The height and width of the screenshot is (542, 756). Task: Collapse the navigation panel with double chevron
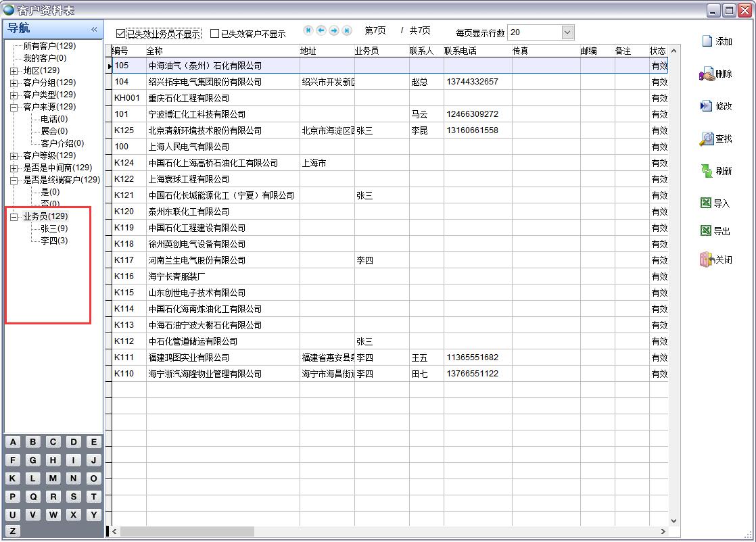pos(94,29)
